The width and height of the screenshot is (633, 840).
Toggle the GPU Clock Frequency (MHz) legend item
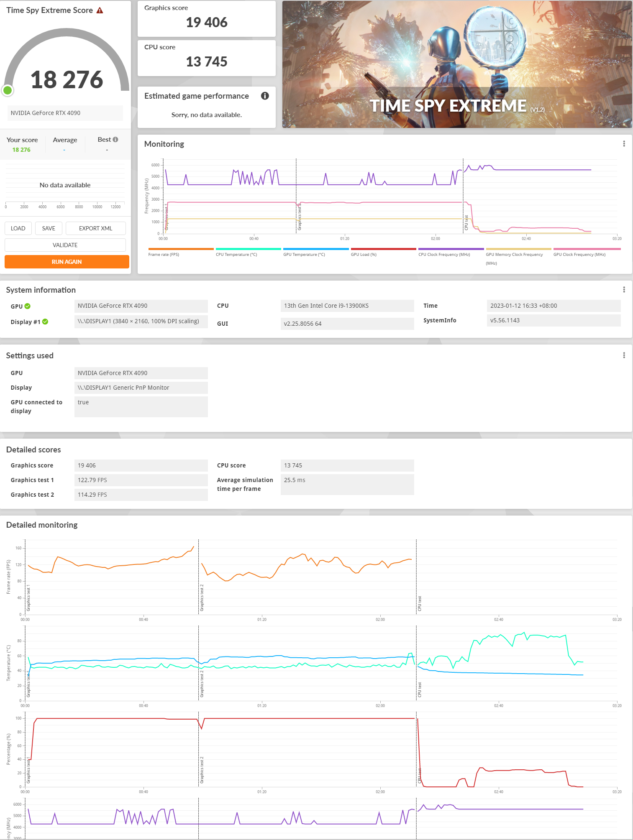click(x=587, y=252)
